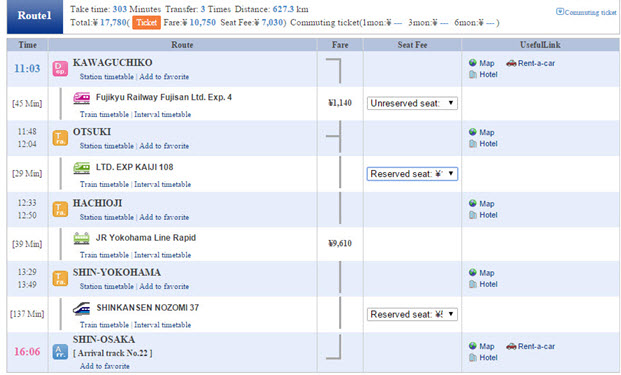Screen dimensions: 621x375
Task: Add SHIN-OSAKA to favorite
Action: (105, 366)
